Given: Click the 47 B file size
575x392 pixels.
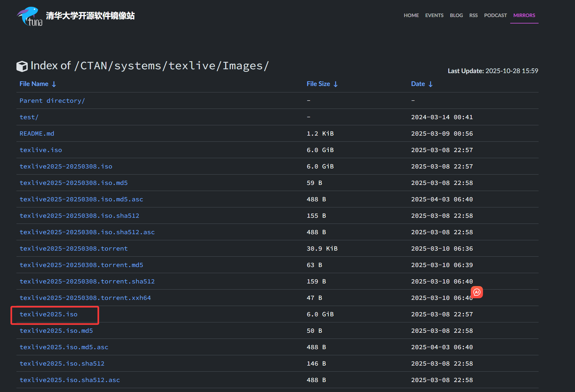Looking at the screenshot, I should (314, 298).
